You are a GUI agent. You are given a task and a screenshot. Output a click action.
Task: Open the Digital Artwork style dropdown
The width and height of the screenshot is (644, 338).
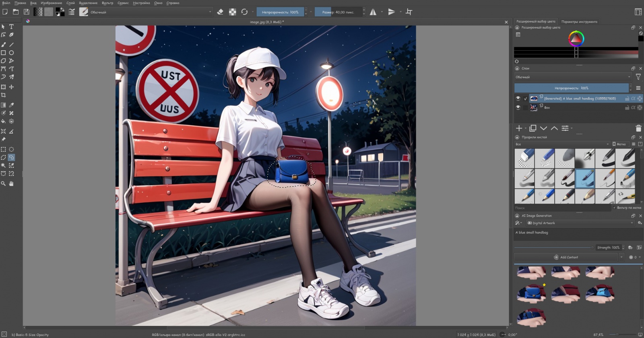click(580, 223)
